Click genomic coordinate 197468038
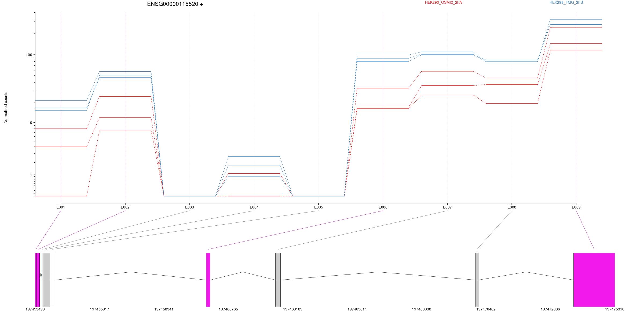Screen dimensions: 644x322 422,309
